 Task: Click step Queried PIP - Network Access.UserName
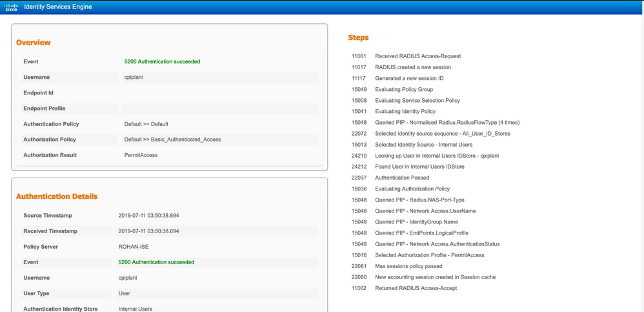(x=414, y=211)
